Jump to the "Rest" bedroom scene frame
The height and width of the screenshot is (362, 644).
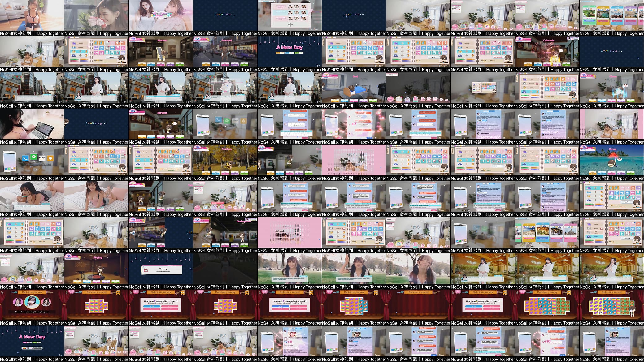click(354, 88)
